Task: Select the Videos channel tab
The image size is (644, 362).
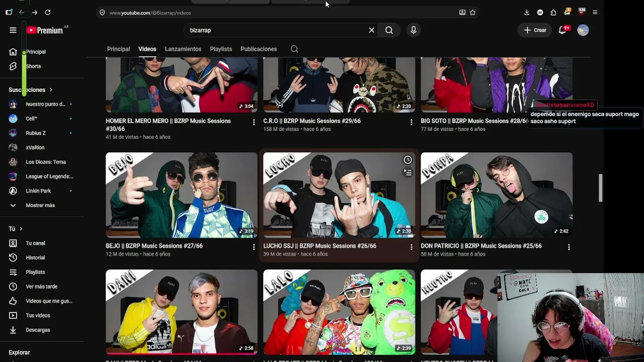Action: point(147,49)
